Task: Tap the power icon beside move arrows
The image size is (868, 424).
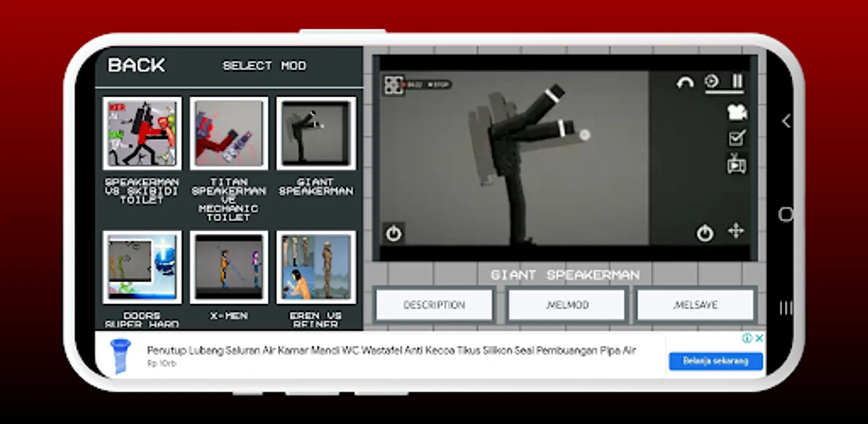Action: [705, 233]
